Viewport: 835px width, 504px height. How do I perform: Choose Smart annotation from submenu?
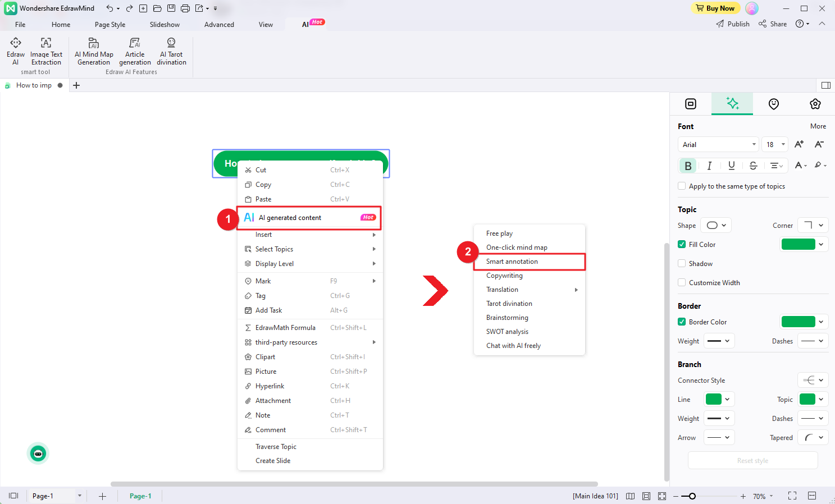(529, 262)
